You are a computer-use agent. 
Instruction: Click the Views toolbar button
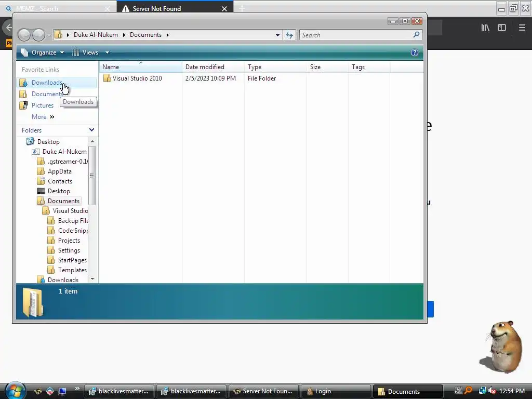coord(86,52)
